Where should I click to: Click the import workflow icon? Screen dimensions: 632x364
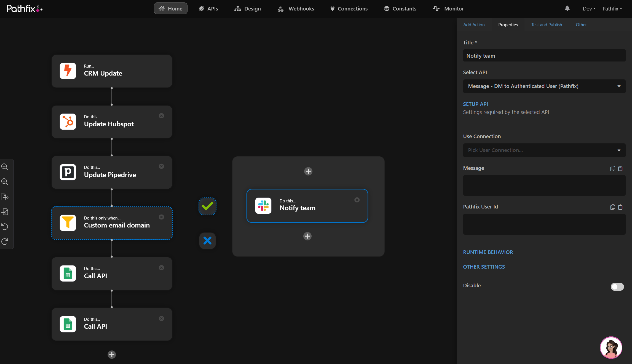coord(5,212)
